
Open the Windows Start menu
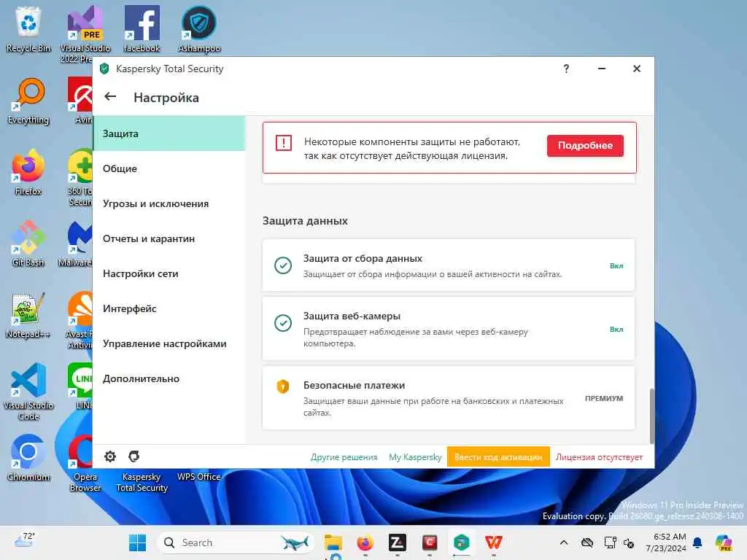(x=138, y=542)
